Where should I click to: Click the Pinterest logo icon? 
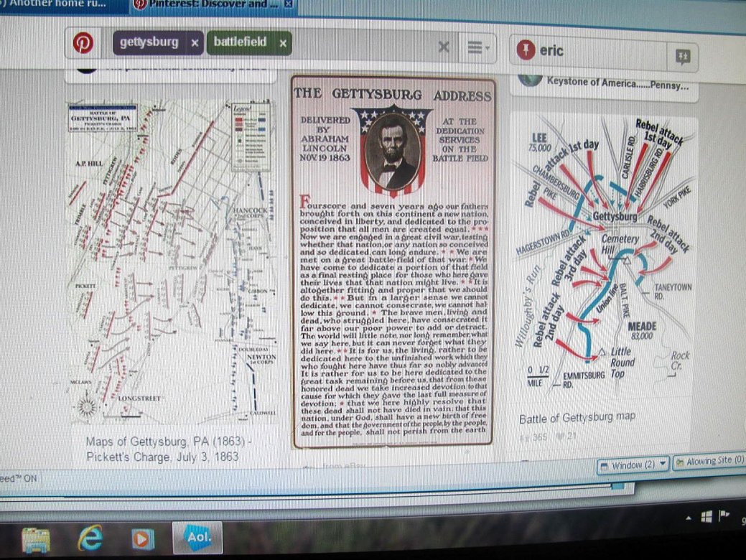pyautogui.click(x=83, y=43)
